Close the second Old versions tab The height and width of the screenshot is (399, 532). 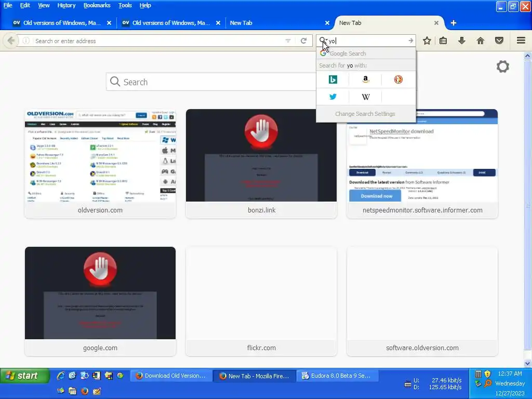tap(218, 23)
